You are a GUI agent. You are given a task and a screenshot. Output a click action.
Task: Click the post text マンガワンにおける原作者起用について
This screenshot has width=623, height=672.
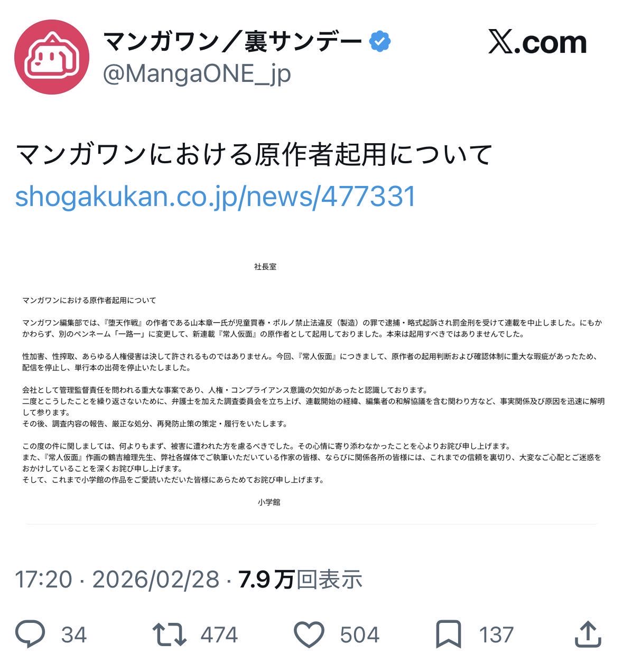tap(255, 155)
